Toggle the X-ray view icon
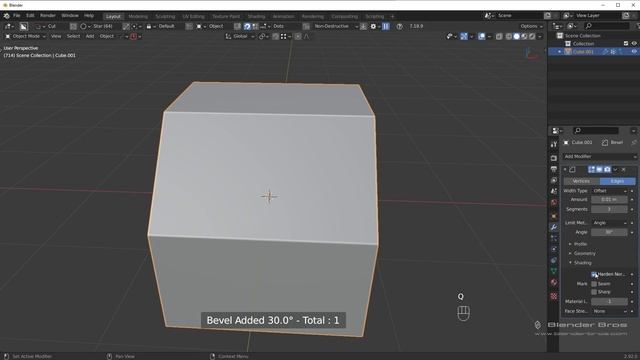 click(x=499, y=36)
